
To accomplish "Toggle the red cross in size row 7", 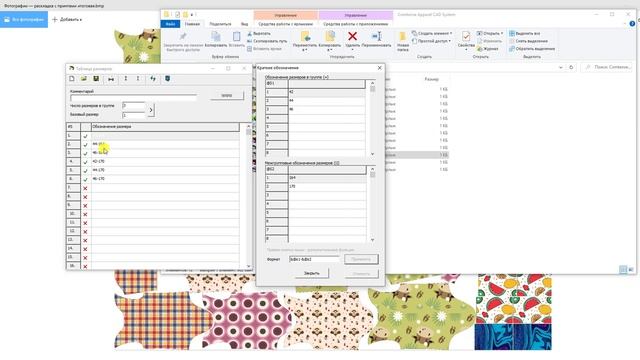I will (85, 188).
